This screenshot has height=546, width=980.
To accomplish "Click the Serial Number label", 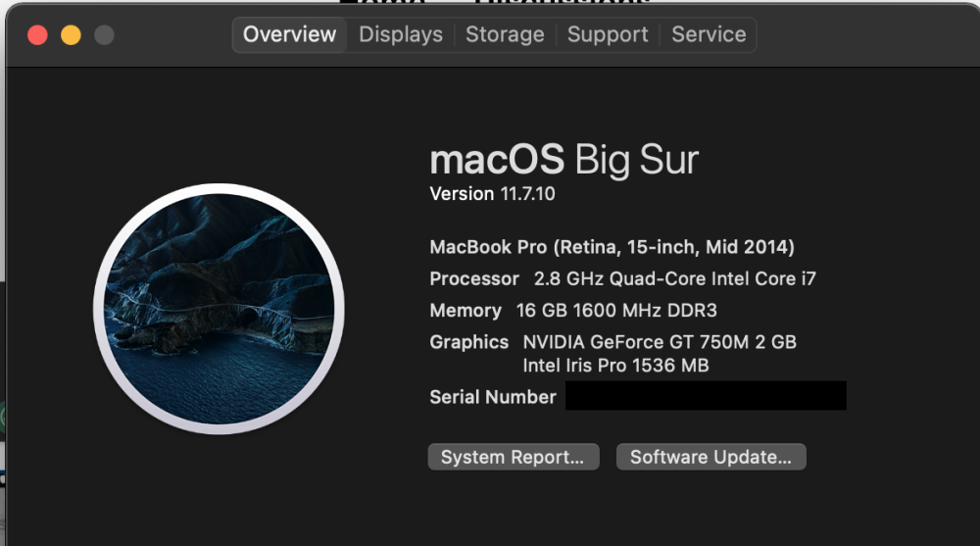I will [x=493, y=397].
